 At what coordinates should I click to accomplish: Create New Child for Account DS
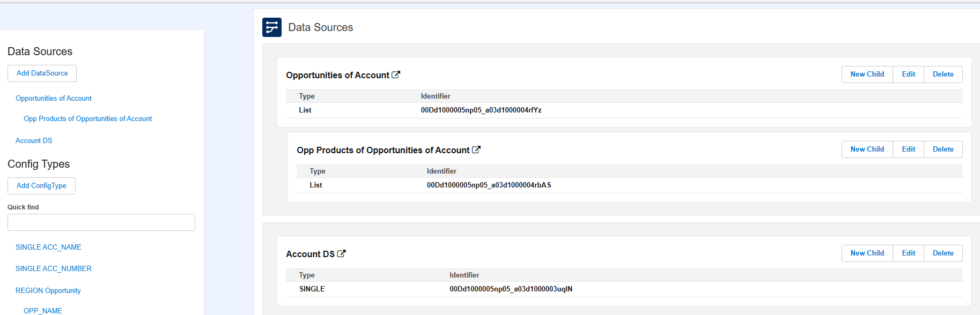click(x=867, y=253)
